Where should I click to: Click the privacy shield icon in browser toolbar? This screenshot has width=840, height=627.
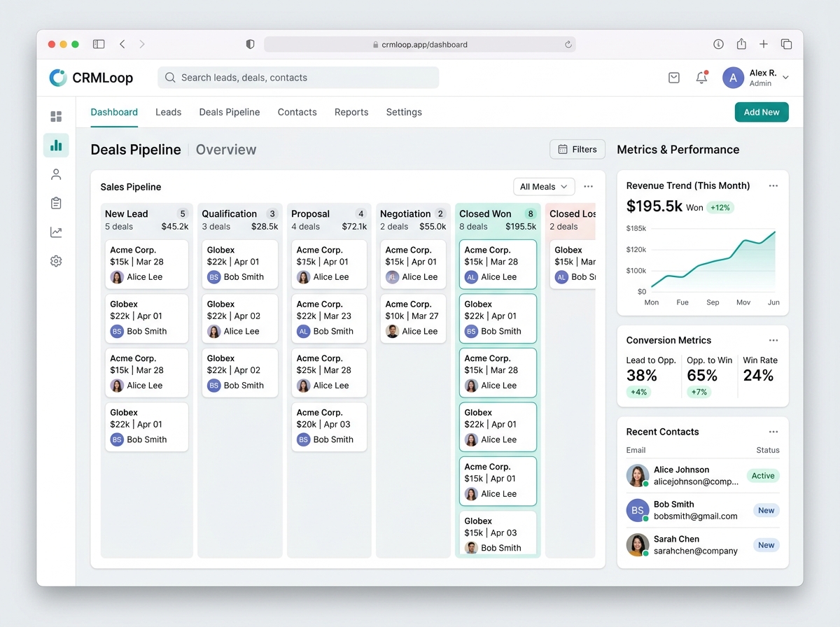click(x=250, y=44)
